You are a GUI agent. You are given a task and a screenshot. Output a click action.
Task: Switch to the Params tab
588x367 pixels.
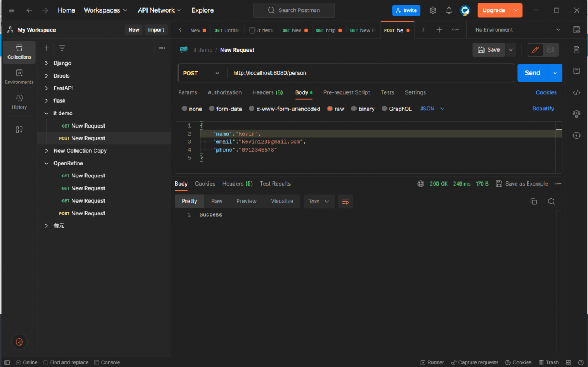(x=188, y=92)
